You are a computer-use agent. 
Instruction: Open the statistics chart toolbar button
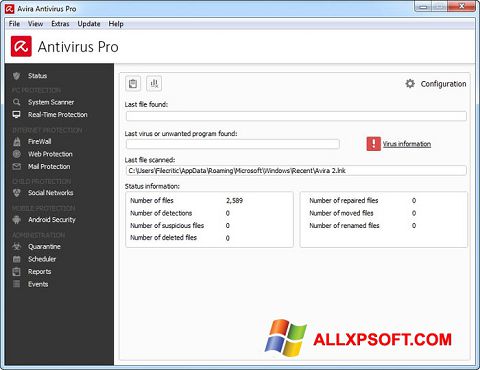[x=154, y=83]
